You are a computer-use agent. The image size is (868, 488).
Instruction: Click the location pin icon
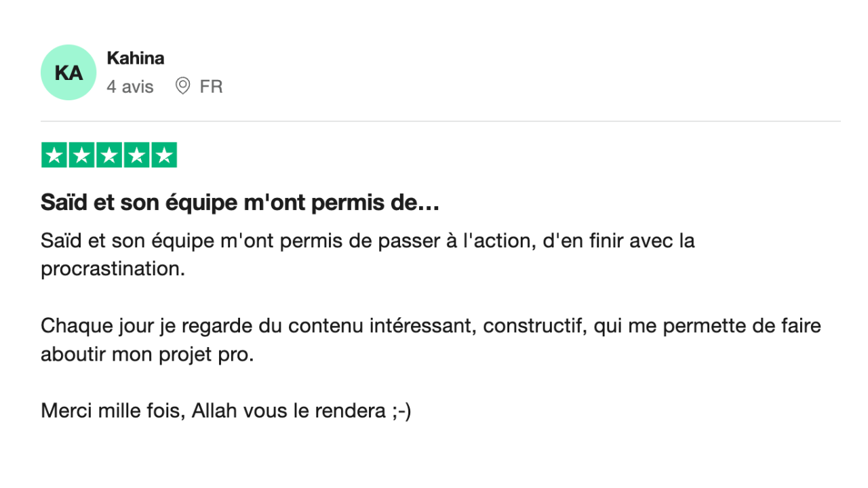[x=182, y=86]
